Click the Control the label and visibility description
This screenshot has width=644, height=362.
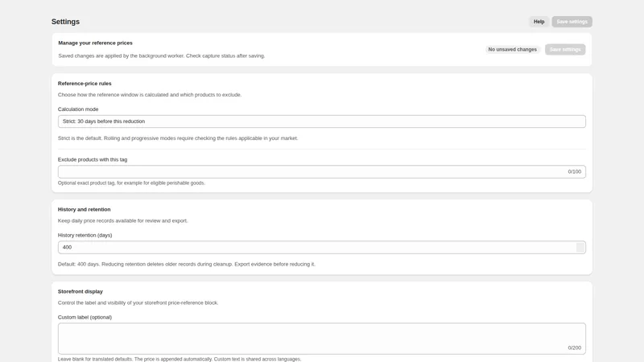tap(138, 303)
